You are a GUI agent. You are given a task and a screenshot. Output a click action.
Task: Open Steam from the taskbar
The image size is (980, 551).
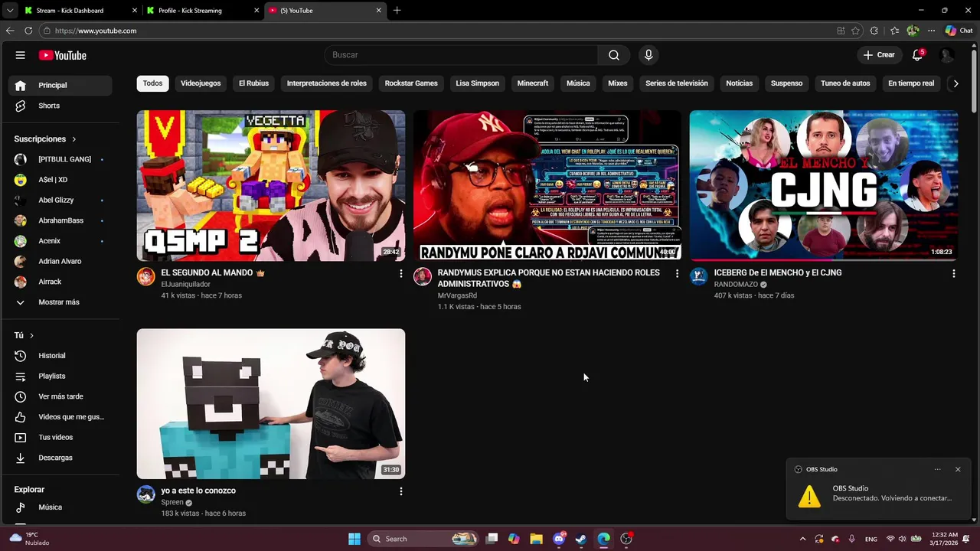(x=581, y=539)
